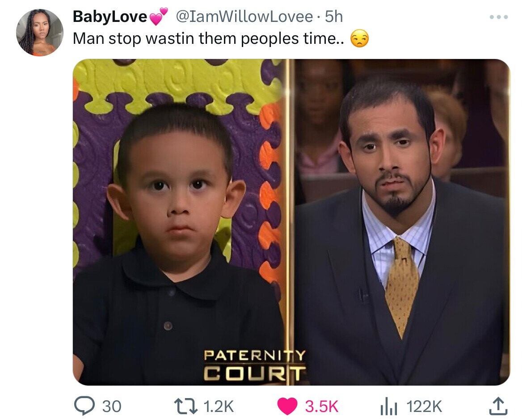
Task: Open the @IamWillowLovee handle link
Action: coord(245,17)
